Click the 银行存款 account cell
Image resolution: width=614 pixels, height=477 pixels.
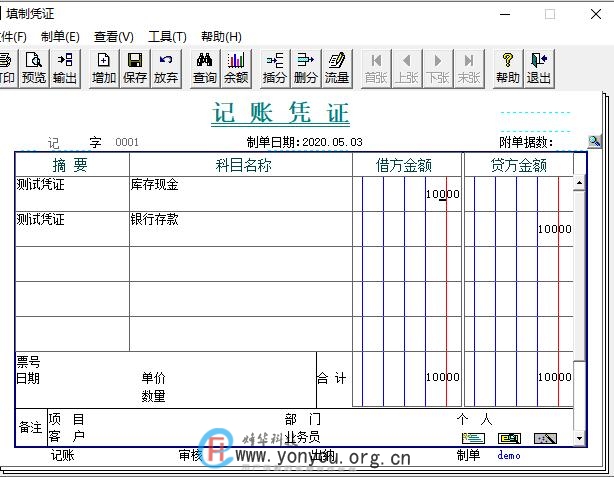(x=241, y=229)
